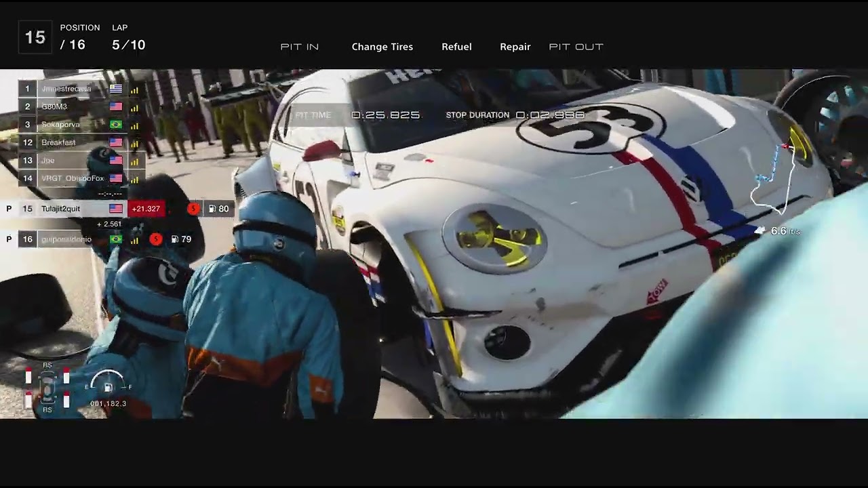The image size is (868, 488).
Task: Click the driver name in the position 13 row
Action: pyautogui.click(x=48, y=161)
